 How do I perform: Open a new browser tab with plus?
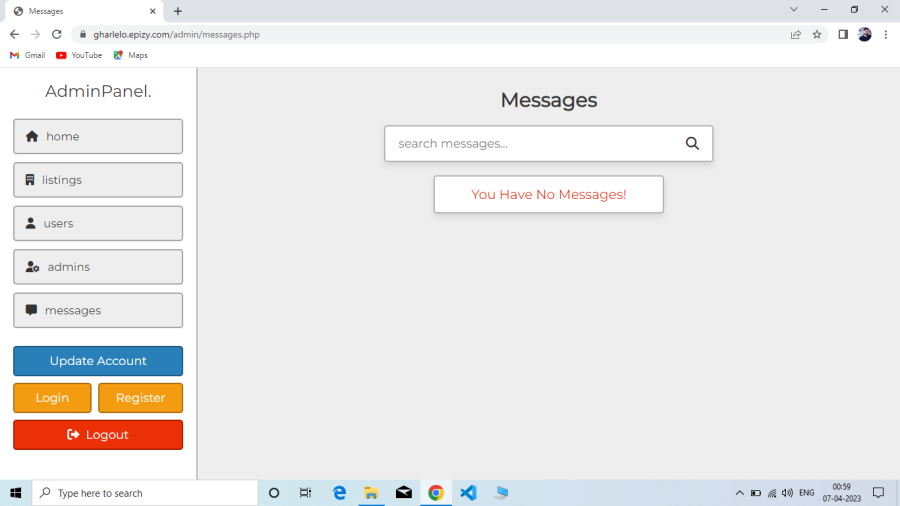tap(178, 11)
